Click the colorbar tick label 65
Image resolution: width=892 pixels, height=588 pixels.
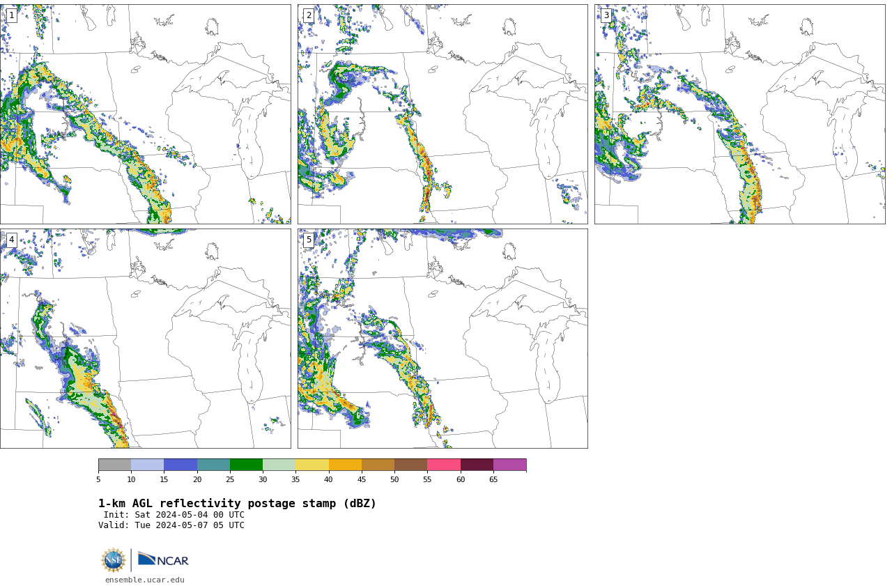[x=493, y=479]
